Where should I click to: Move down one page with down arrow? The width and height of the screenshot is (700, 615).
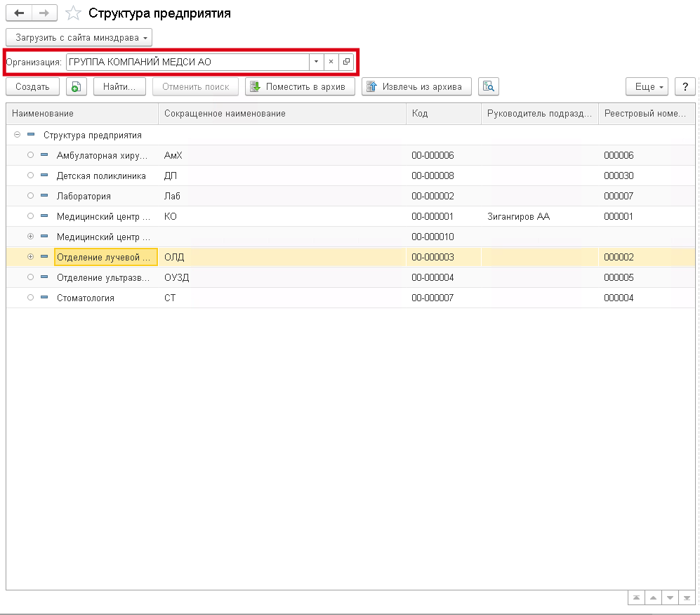pos(670,597)
